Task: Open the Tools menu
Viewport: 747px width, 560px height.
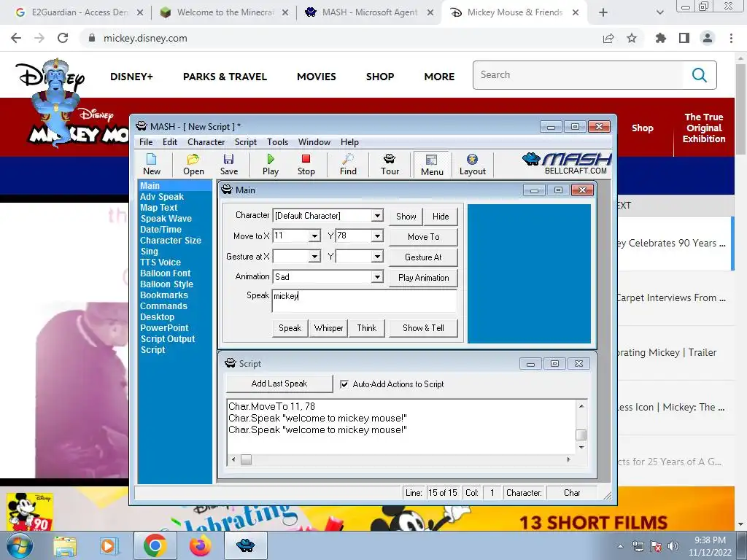Action: point(277,142)
